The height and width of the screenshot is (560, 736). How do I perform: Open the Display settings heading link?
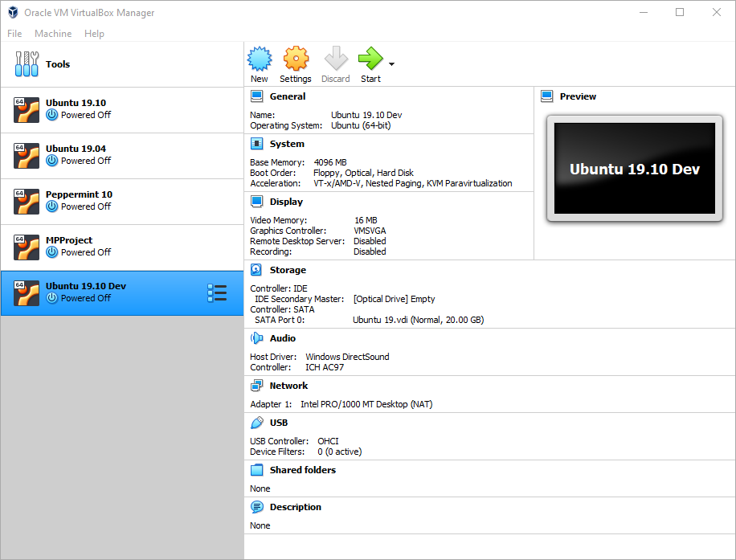tap(286, 202)
